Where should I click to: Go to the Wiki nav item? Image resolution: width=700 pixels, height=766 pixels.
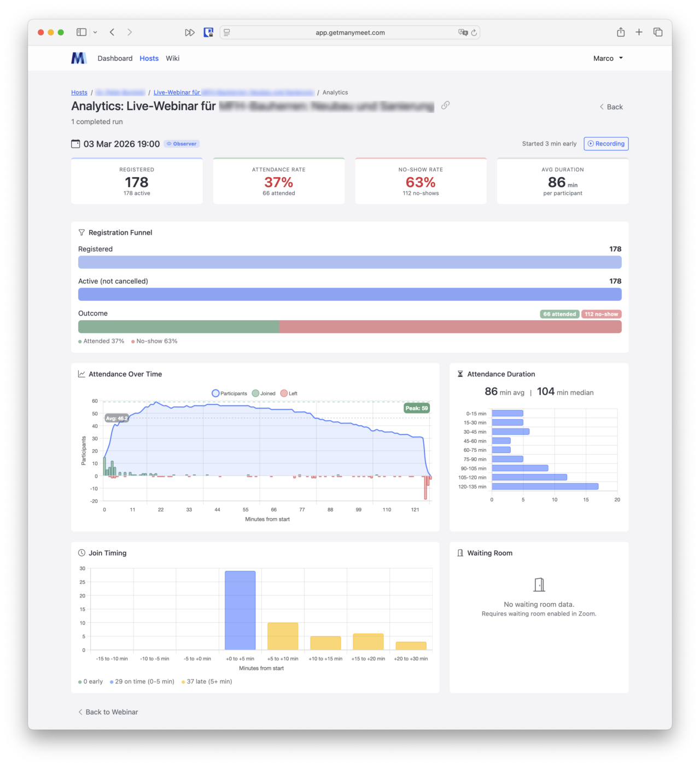click(x=172, y=59)
